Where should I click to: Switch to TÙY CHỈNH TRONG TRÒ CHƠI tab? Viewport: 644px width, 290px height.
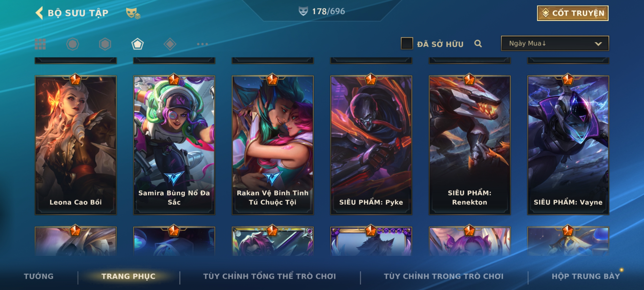[444, 276]
